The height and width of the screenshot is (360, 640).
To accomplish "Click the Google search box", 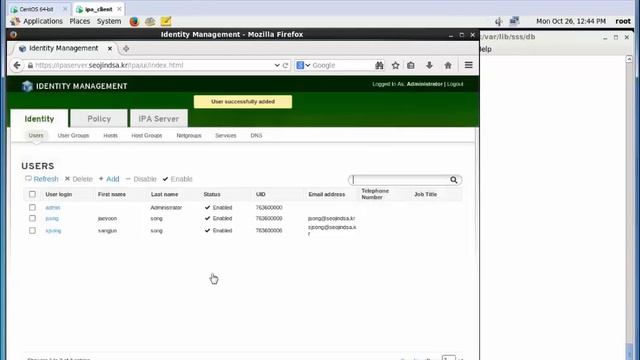I will (342, 65).
